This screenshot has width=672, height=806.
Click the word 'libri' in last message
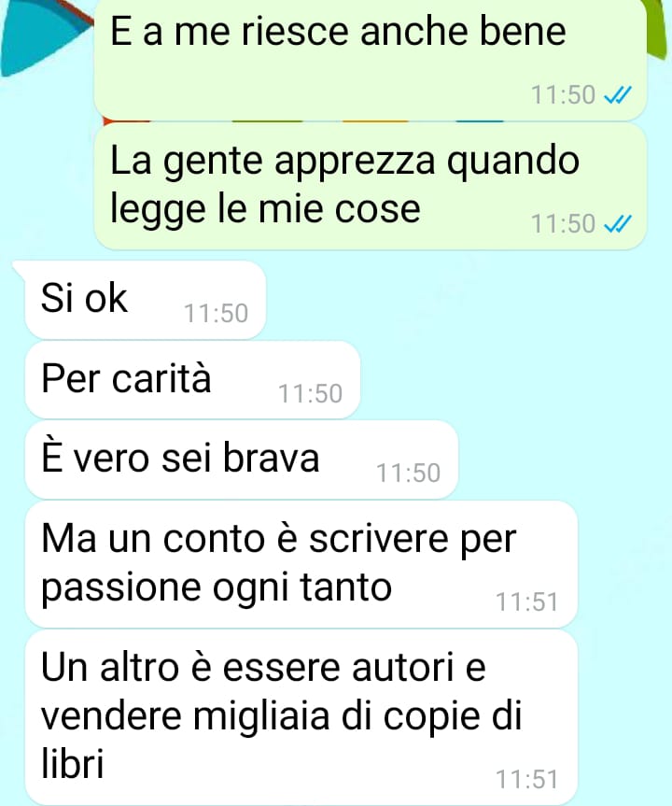[x=73, y=762]
